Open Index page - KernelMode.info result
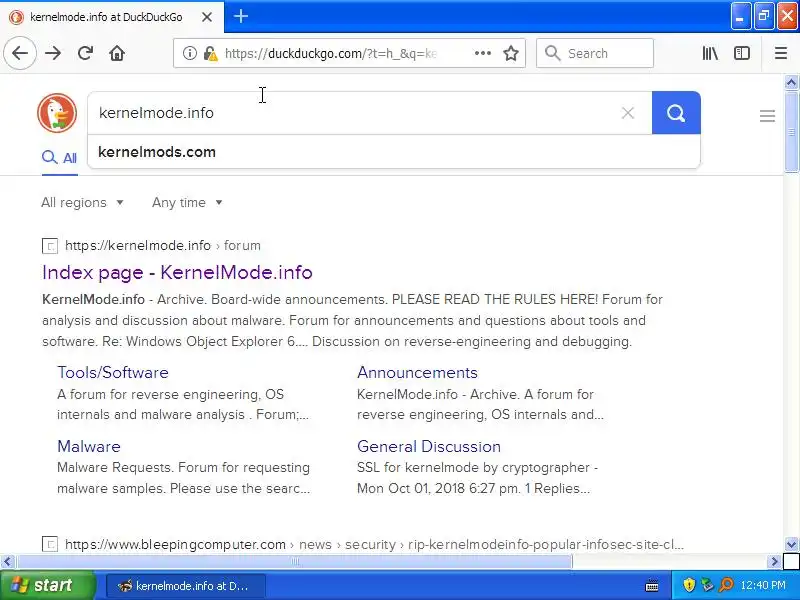This screenshot has height=600, width=800. click(177, 272)
